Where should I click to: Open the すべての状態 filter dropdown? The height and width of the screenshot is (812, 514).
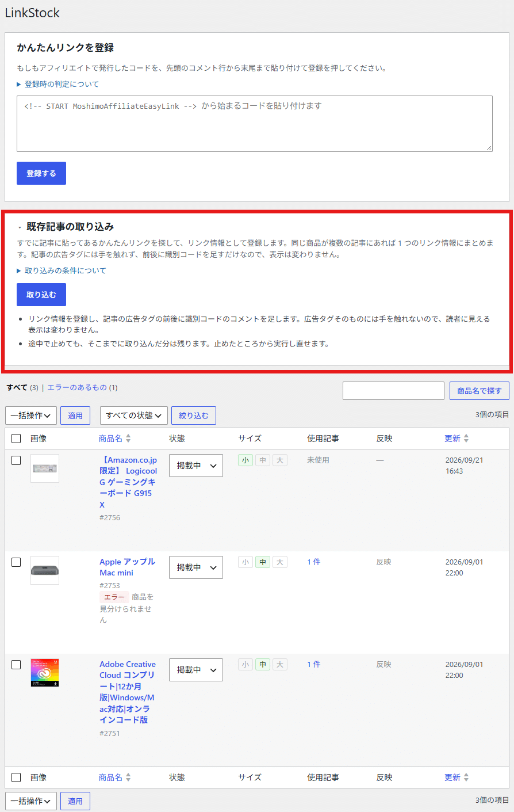point(133,415)
